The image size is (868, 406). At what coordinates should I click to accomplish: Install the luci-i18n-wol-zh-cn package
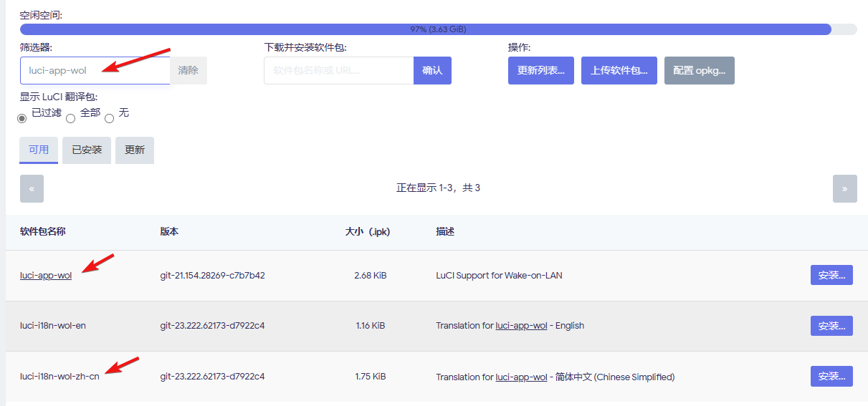click(831, 377)
